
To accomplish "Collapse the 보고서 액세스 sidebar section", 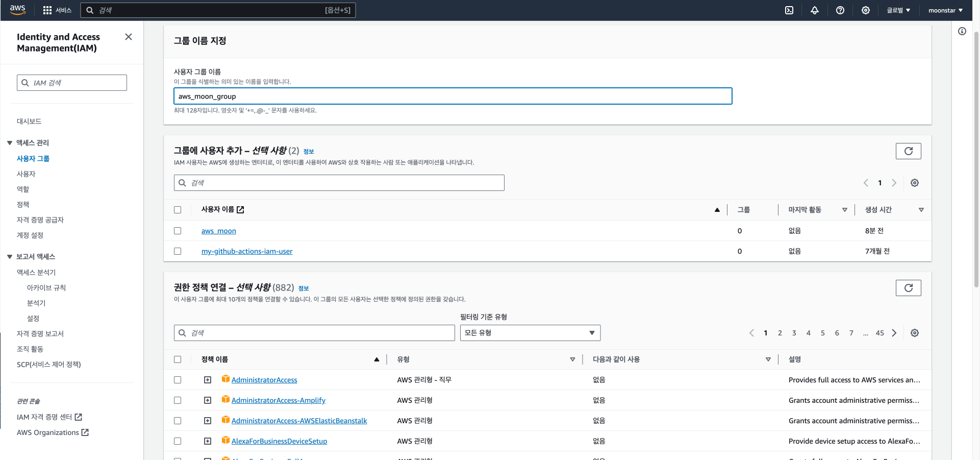I will (10, 257).
